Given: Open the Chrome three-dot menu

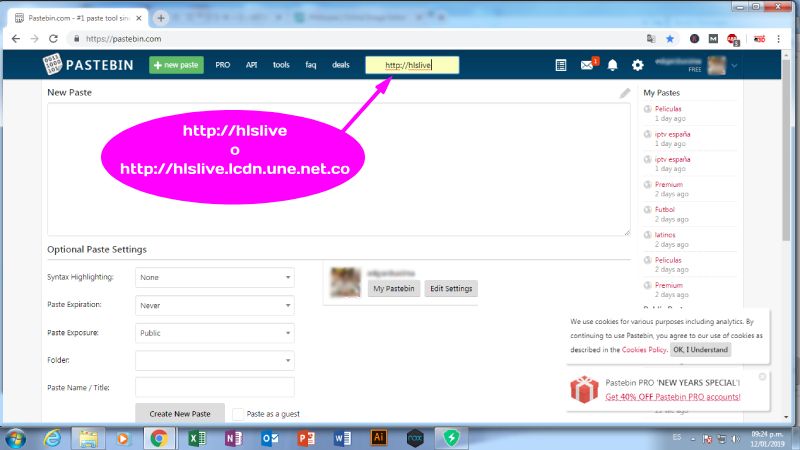Looking at the screenshot, I should click(x=779, y=39).
